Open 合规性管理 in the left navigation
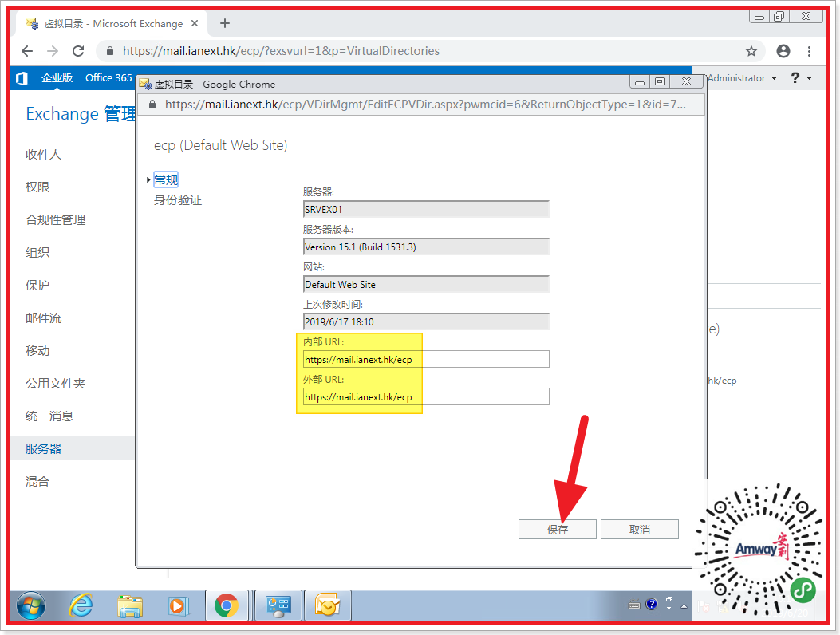The height and width of the screenshot is (635, 840). (56, 219)
